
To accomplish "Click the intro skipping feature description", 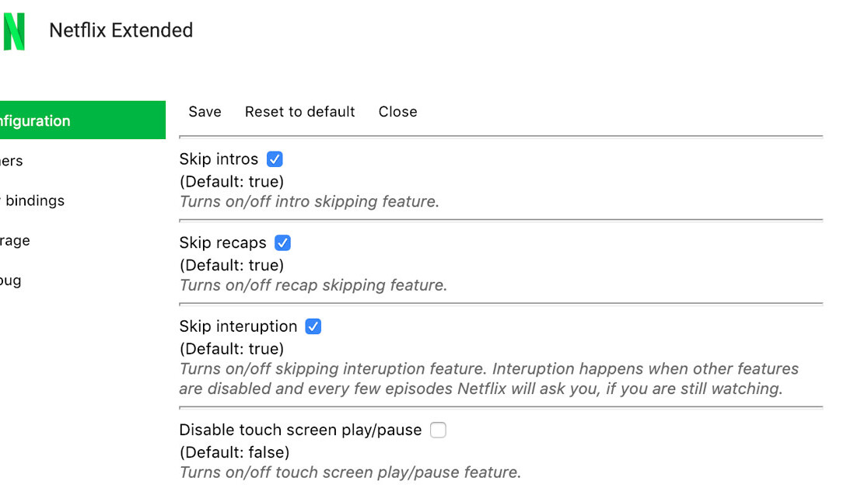I will coord(309,202).
